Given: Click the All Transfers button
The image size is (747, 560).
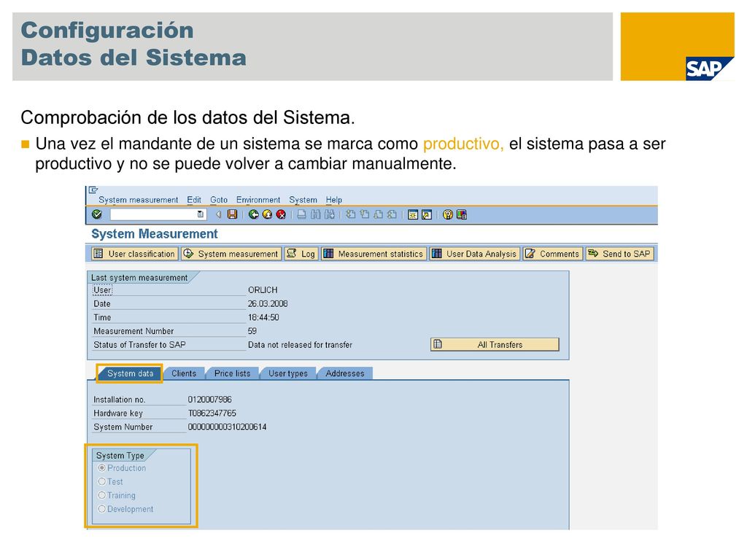Looking at the screenshot, I should tap(495, 344).
